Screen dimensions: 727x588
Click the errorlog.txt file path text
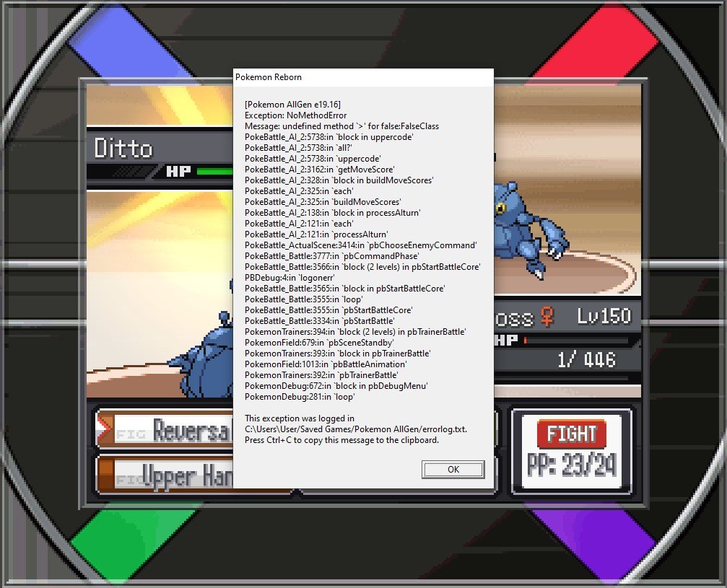pos(356,429)
